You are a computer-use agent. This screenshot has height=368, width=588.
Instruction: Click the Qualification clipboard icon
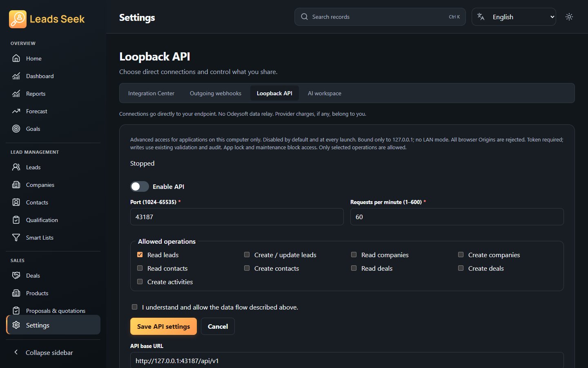16,220
